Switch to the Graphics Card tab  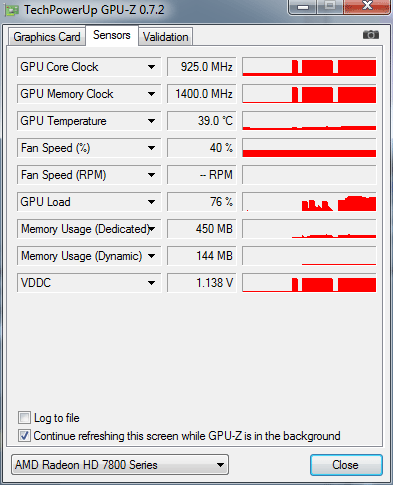click(47, 37)
